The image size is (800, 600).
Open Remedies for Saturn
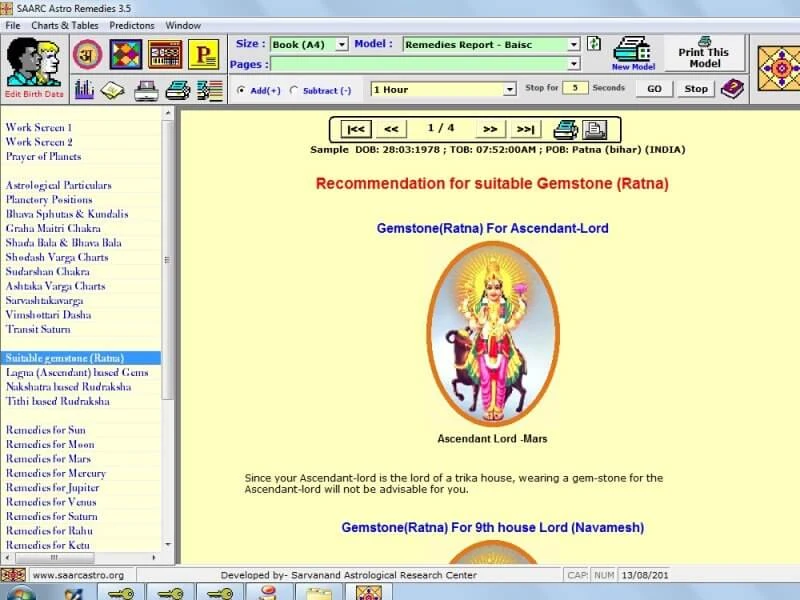52,516
